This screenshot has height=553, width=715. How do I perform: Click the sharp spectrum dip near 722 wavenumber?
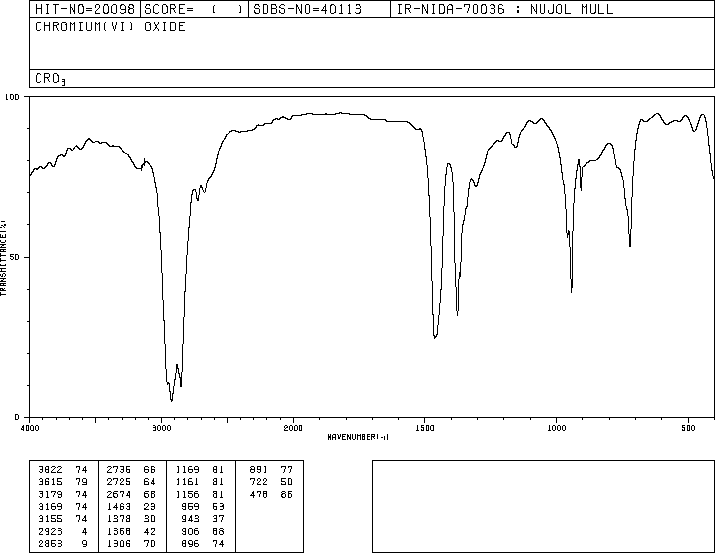point(630,245)
